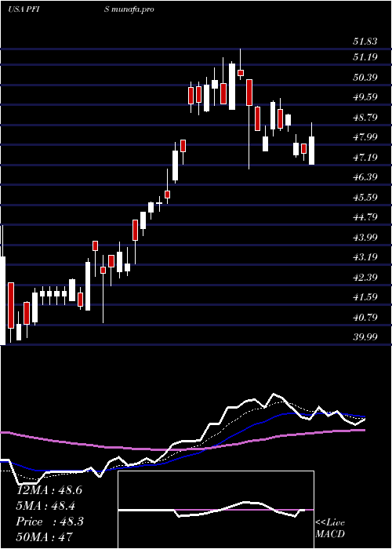
Task: Click the 12MA : 48.6 readout
Action: pos(49,490)
